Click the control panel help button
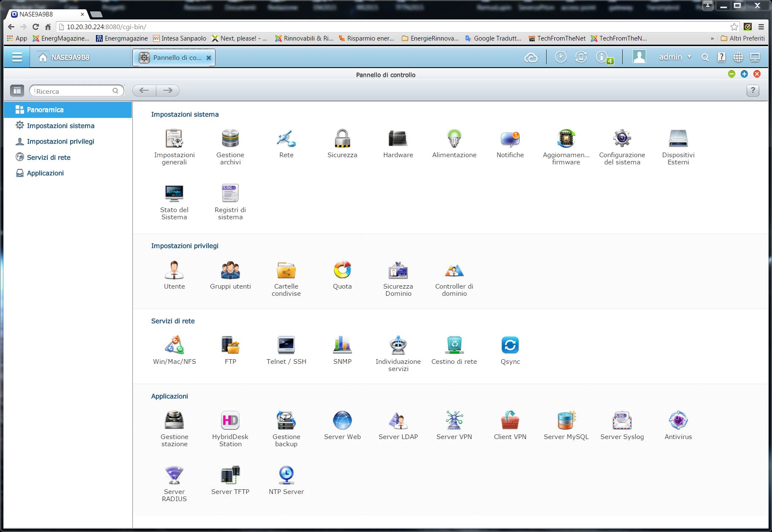 (x=753, y=90)
